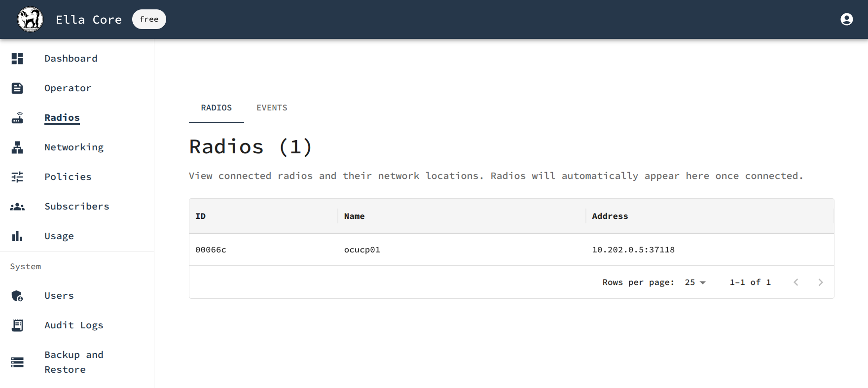Viewport: 868px width, 388px height.
Task: Click the Backup and Restore storage icon
Action: (17, 362)
